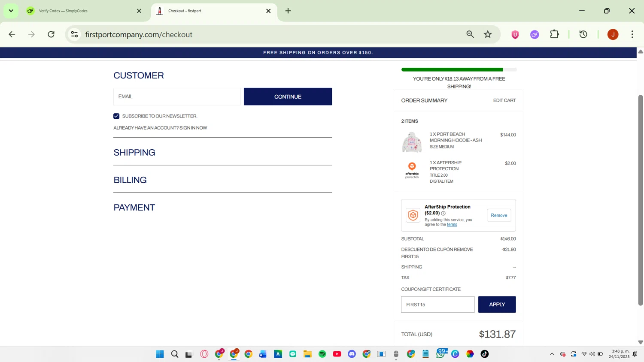Viewport: 644px width, 362px height.
Task: Open a new browser tab
Action: 288,11
